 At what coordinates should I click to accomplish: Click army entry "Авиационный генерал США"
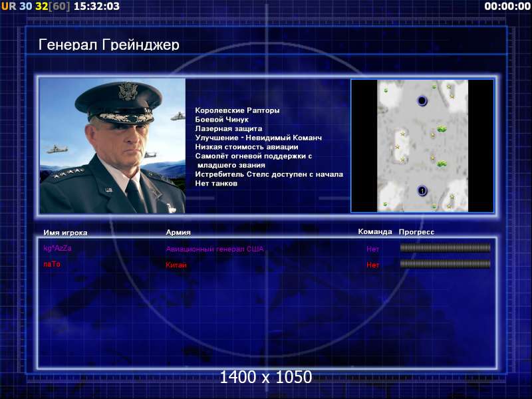click(x=214, y=249)
